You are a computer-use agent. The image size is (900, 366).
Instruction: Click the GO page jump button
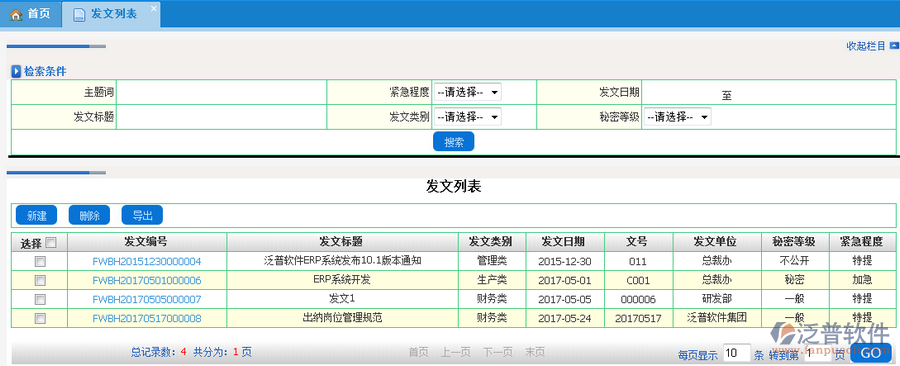(x=871, y=353)
